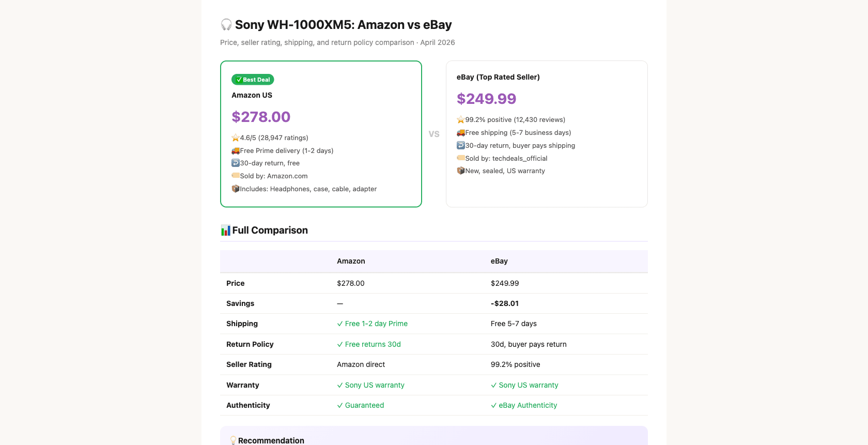Click the Warranty row label

(243, 385)
